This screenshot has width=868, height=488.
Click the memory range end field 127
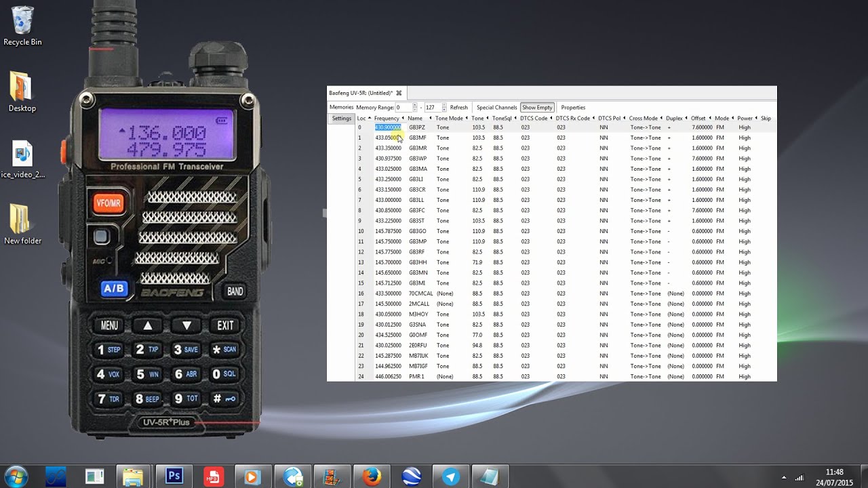433,107
